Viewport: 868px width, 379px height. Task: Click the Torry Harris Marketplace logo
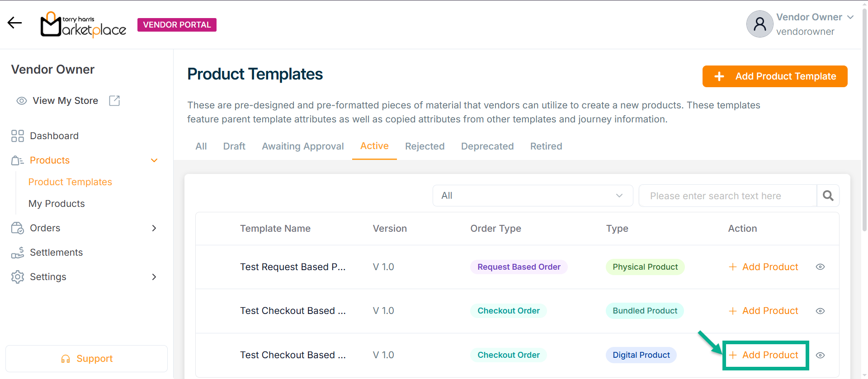click(83, 25)
